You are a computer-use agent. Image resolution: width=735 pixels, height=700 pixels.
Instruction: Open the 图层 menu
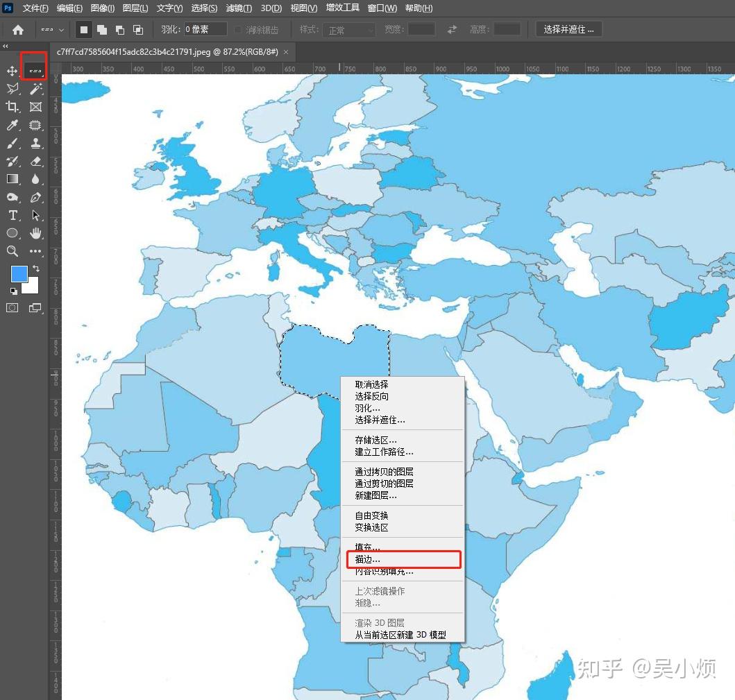point(135,8)
